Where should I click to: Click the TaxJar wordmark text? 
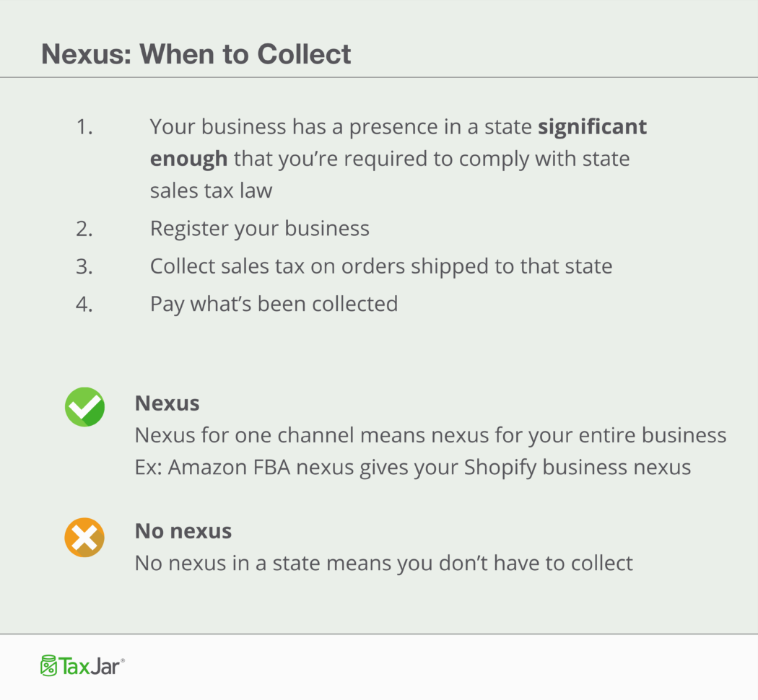point(92,665)
